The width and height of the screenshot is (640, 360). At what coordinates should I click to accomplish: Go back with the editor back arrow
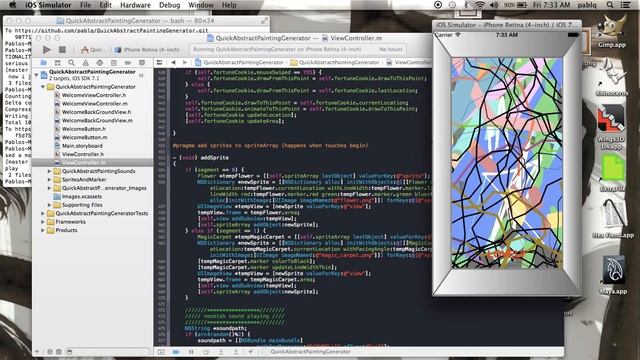click(173, 62)
